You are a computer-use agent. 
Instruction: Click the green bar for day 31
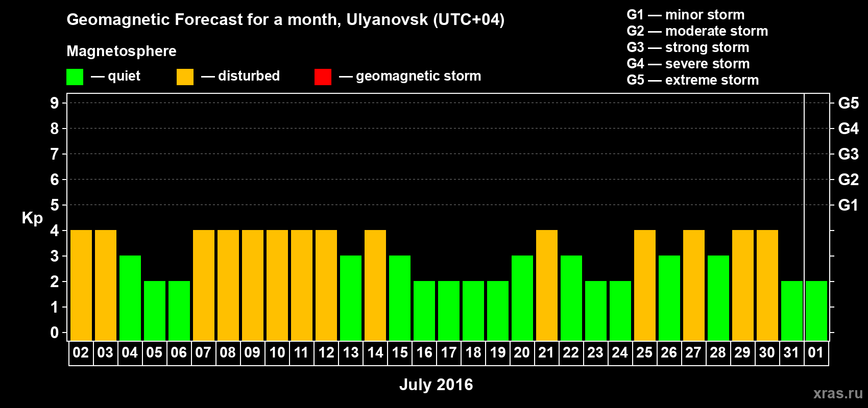click(792, 311)
